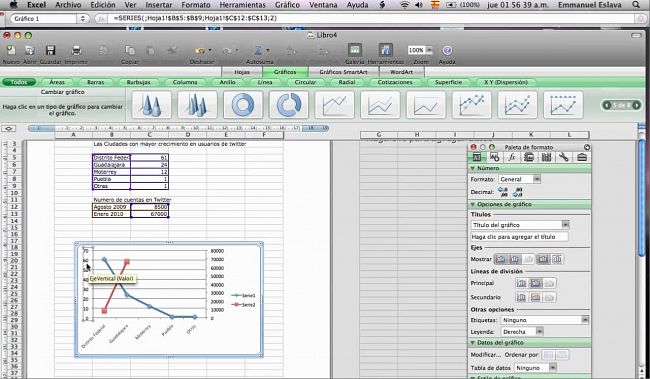Viewport: 650px width, 379px height.
Task: Open the Leyenda Derecha dropdown
Action: (x=522, y=332)
